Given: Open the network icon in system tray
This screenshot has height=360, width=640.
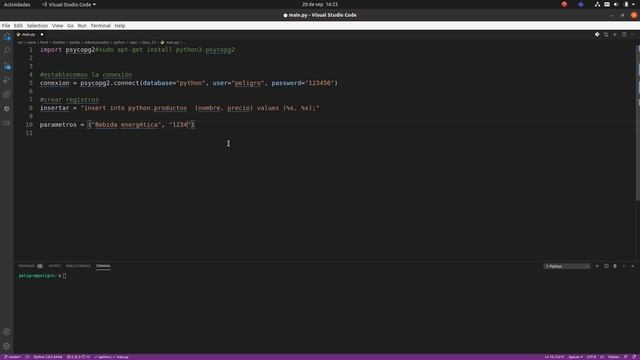Looking at the screenshot, I should [x=597, y=4].
